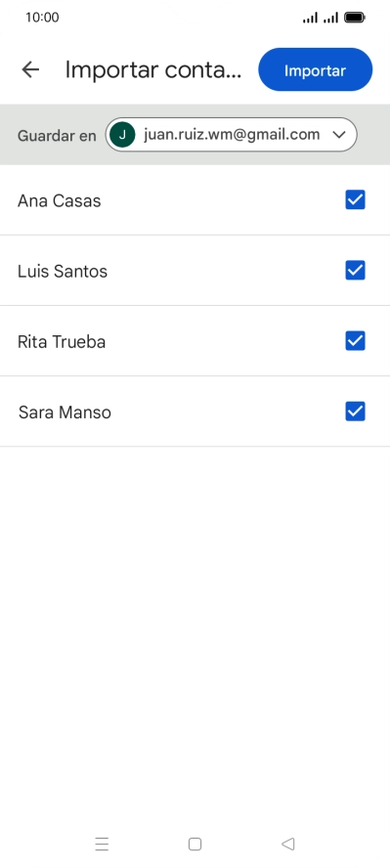
Task: Tap the battery status icon
Action: click(355, 18)
